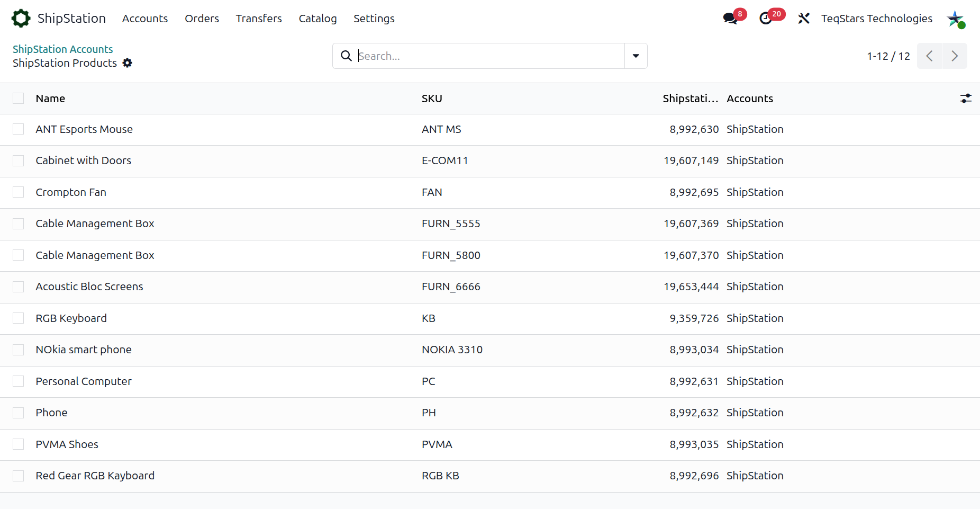Image resolution: width=980 pixels, height=509 pixels.
Task: Click Shipstation ID 9,359,726
Action: coord(694,318)
